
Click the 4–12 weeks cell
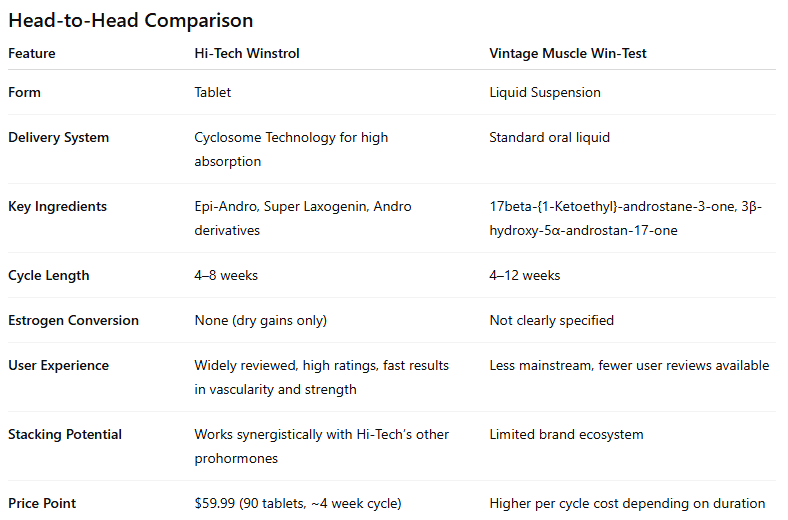pyautogui.click(x=525, y=275)
